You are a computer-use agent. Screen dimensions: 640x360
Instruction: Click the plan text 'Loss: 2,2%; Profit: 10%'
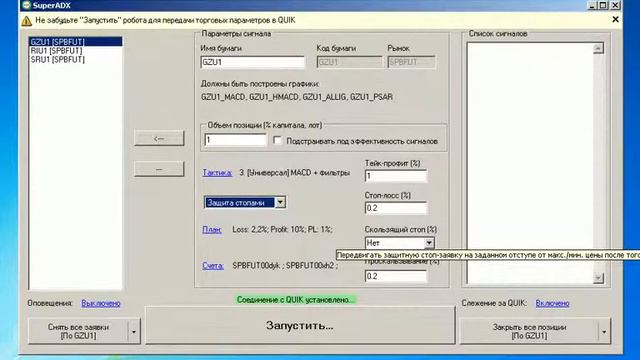point(282,229)
